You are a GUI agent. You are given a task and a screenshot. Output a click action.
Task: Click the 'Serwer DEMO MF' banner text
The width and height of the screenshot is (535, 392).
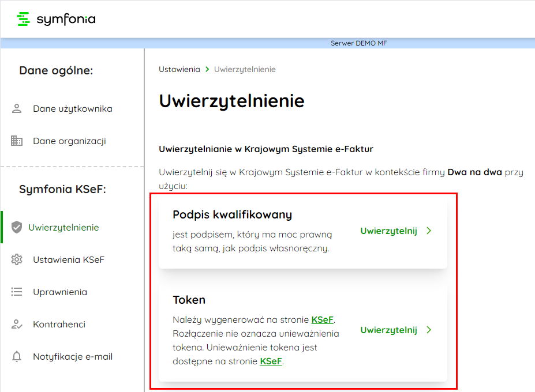click(358, 43)
